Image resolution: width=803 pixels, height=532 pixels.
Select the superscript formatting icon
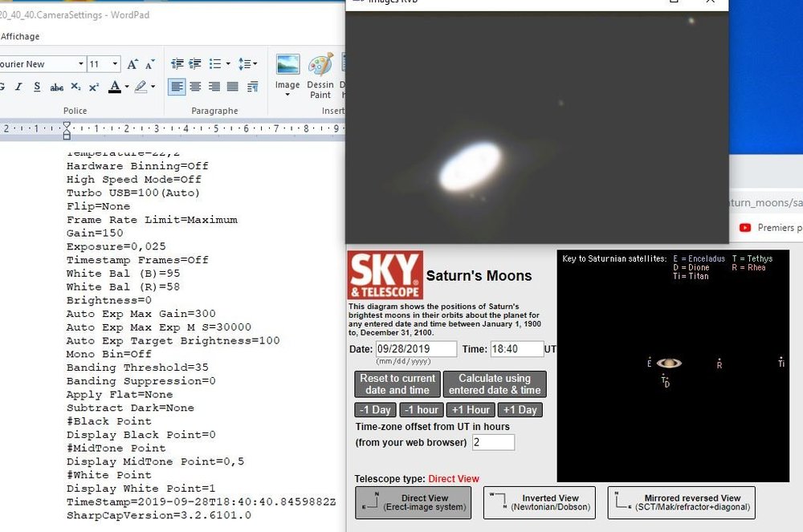94,87
